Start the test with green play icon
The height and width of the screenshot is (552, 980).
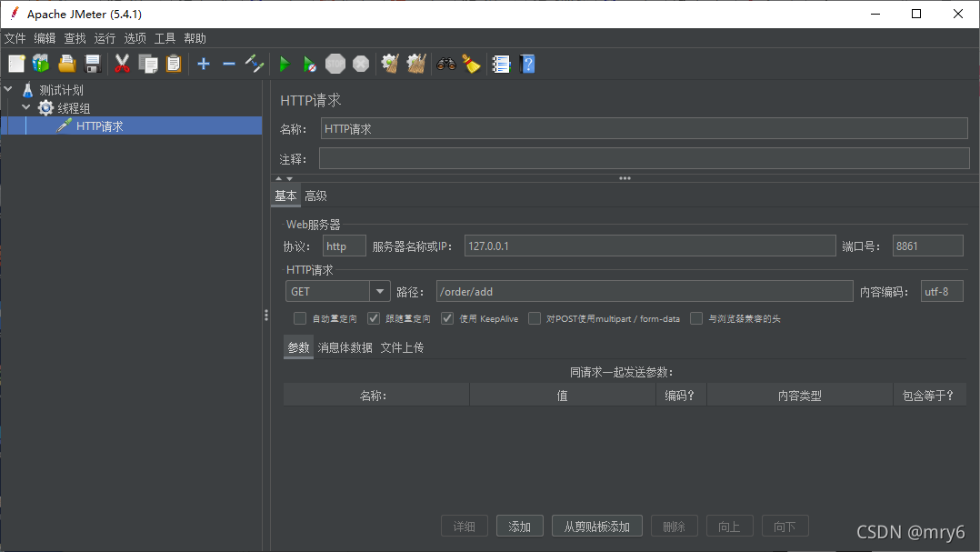[285, 64]
